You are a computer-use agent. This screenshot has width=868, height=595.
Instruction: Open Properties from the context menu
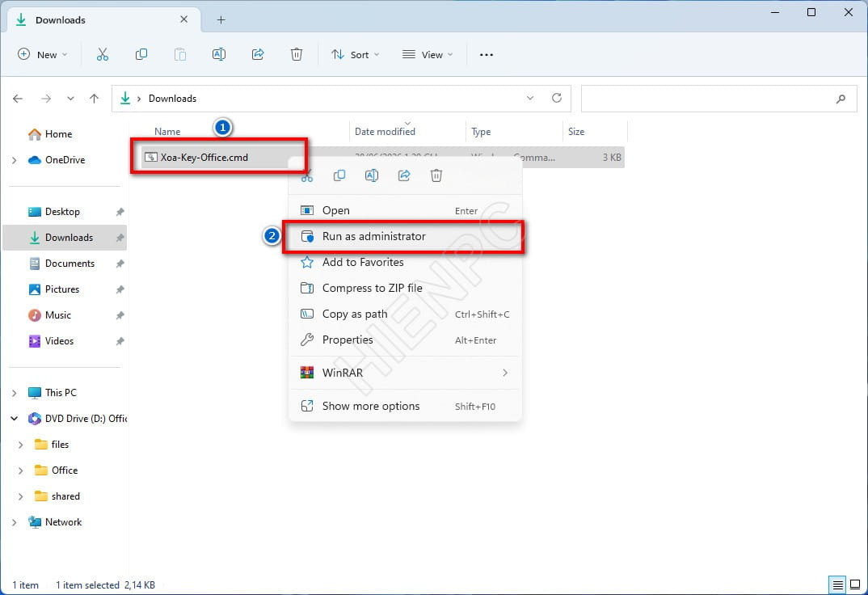pyautogui.click(x=405, y=340)
